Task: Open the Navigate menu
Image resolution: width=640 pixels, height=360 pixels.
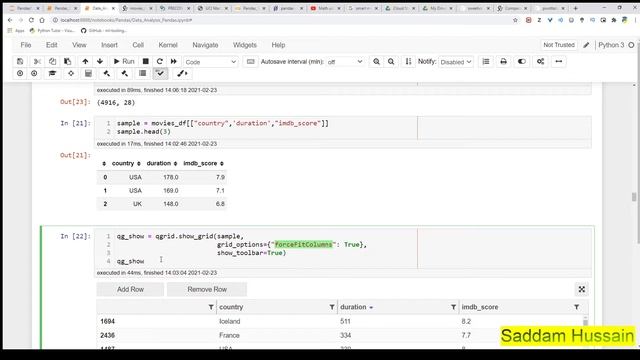Action: pos(205,45)
